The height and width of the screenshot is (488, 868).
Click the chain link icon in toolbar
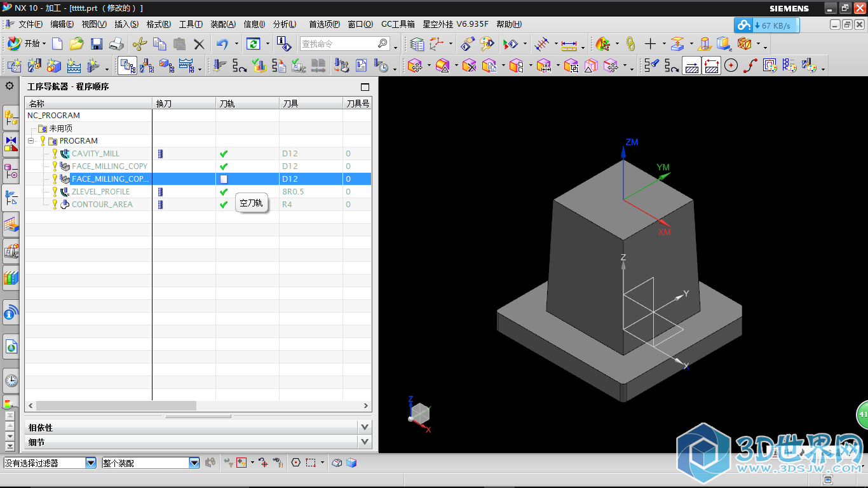[x=630, y=44]
